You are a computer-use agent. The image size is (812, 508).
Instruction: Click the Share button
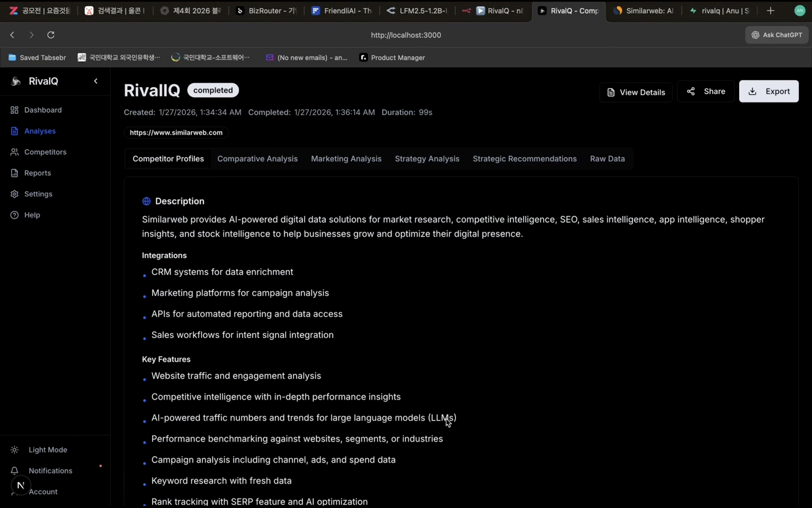click(x=705, y=91)
